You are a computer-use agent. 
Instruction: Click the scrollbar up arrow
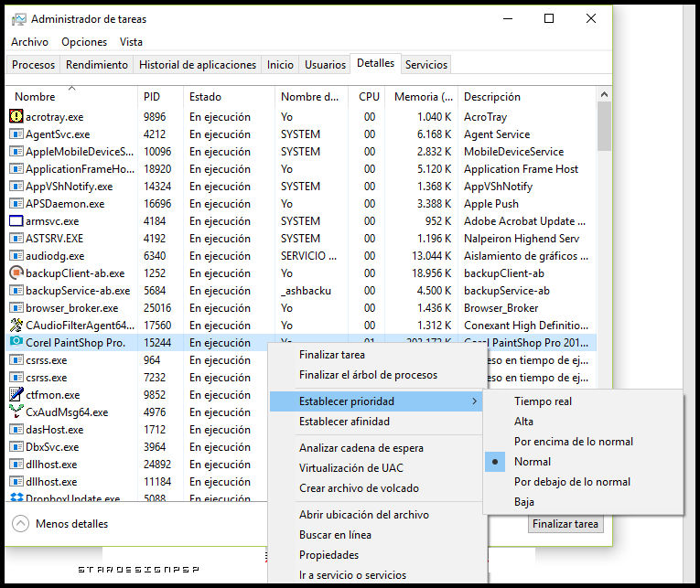tap(604, 94)
